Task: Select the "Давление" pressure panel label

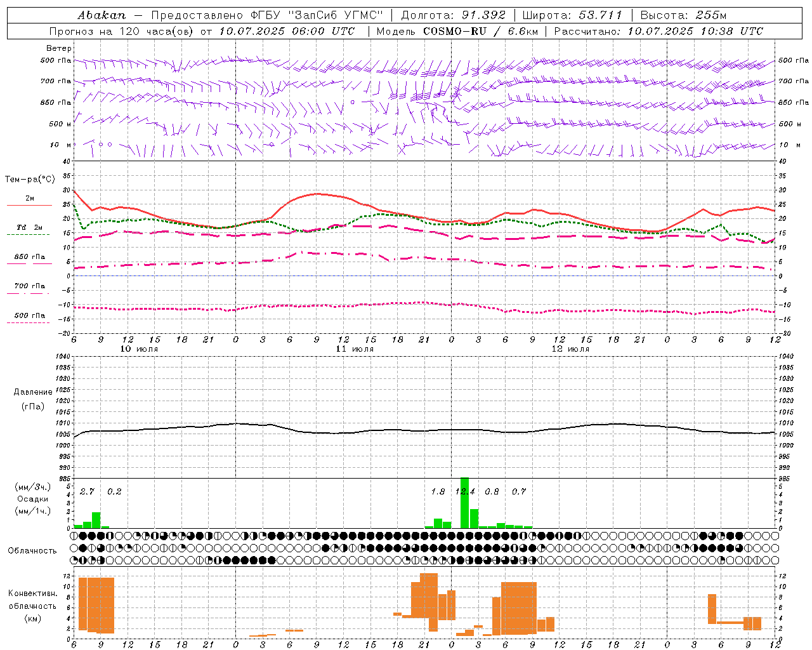Action: [x=33, y=392]
